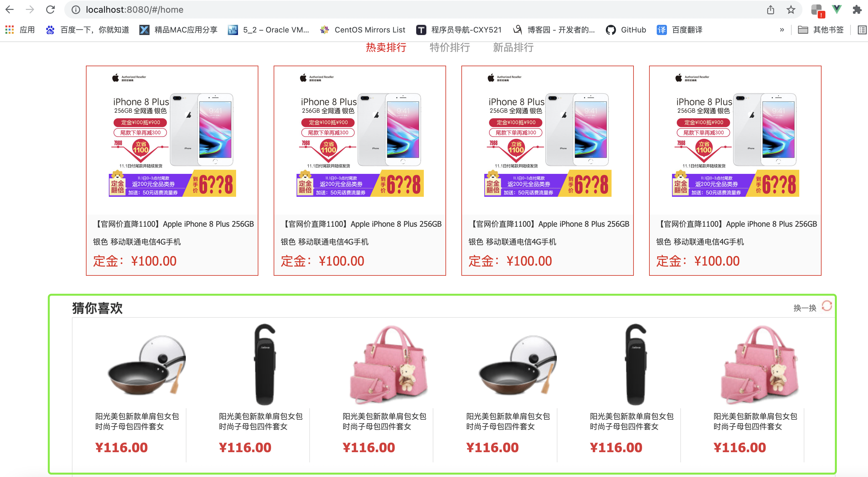Switch to the 特价排行 tab
The width and height of the screenshot is (868, 477).
[x=450, y=47]
